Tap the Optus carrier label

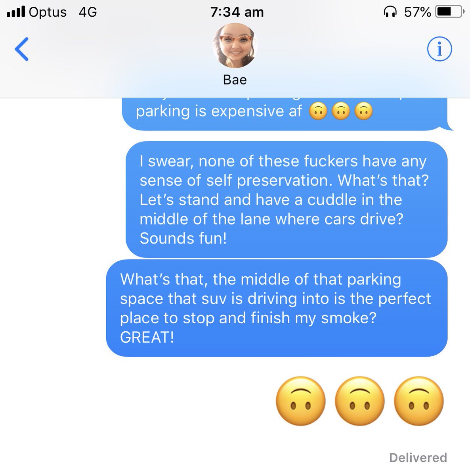coord(48,12)
